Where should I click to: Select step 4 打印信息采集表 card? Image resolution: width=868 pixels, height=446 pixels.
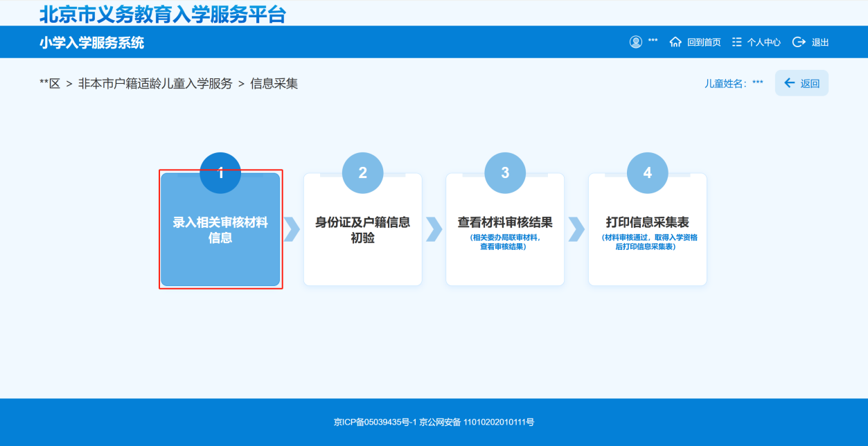point(647,229)
